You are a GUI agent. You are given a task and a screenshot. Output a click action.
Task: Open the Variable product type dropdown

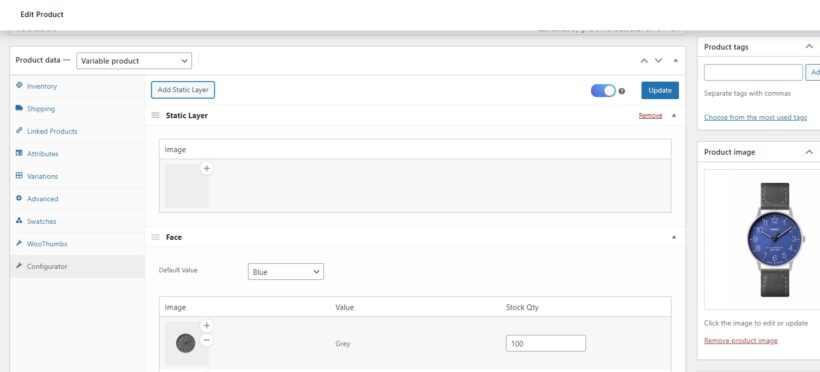[x=134, y=61]
